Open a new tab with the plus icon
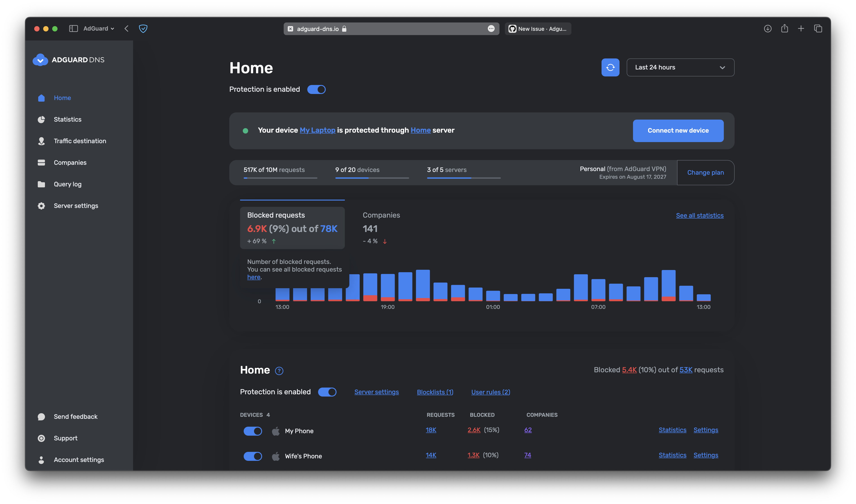 (801, 29)
